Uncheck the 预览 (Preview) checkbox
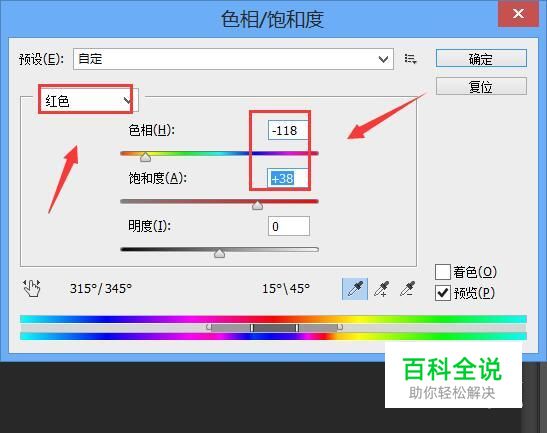Viewport: 547px width, 433px height. (x=443, y=293)
